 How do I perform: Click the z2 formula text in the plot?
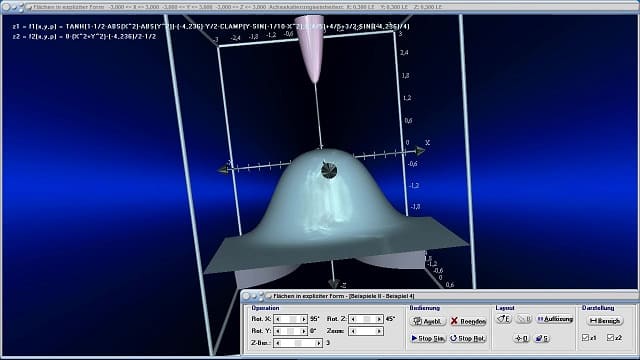84,36
